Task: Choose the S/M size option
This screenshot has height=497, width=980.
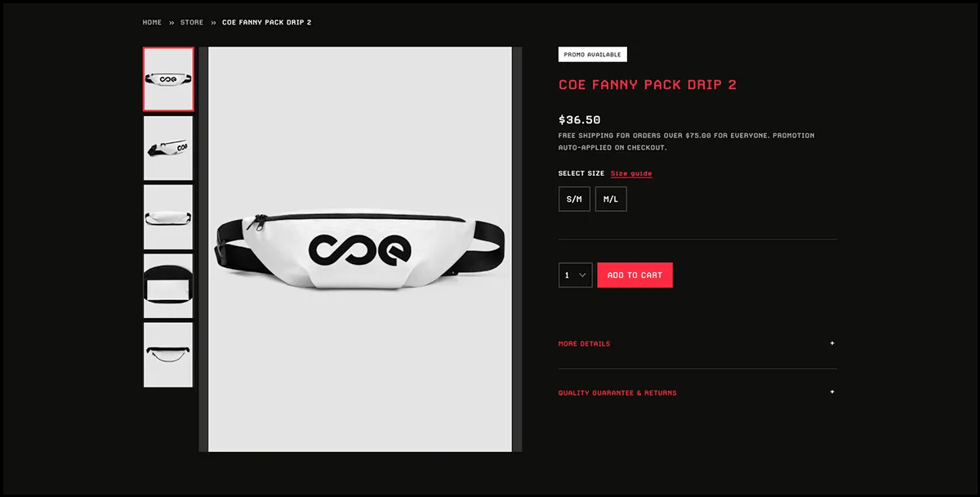Action: [x=574, y=199]
